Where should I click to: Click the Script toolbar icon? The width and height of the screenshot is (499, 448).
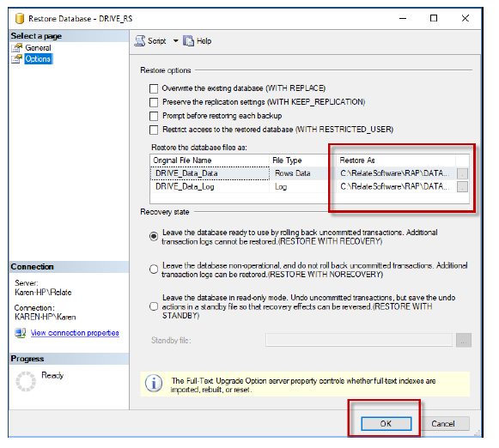[x=140, y=41]
